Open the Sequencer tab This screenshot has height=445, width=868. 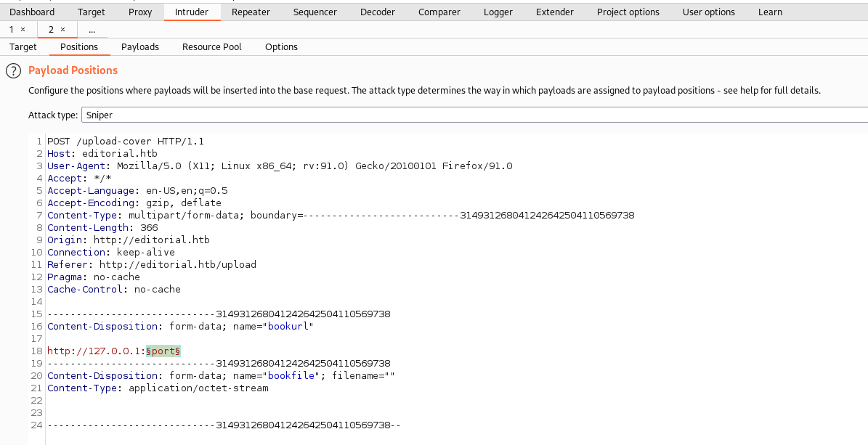click(315, 12)
